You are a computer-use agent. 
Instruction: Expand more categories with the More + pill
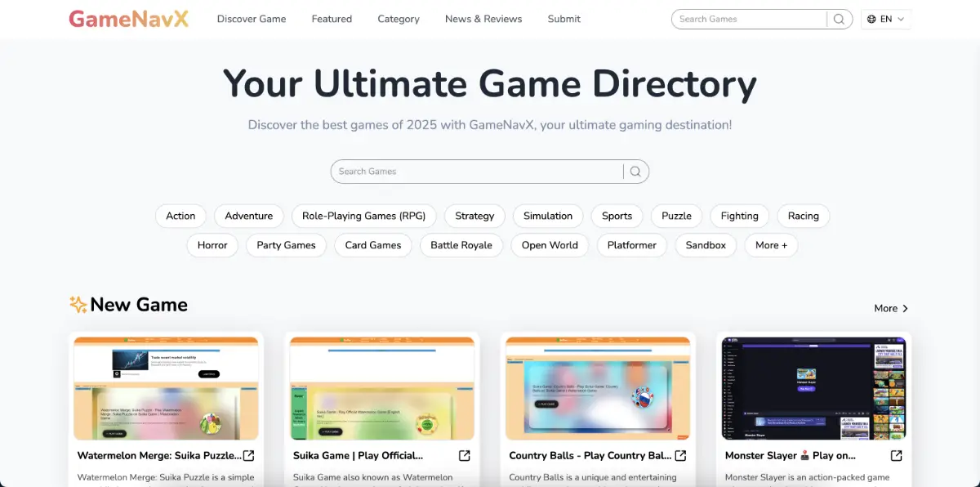tap(771, 245)
